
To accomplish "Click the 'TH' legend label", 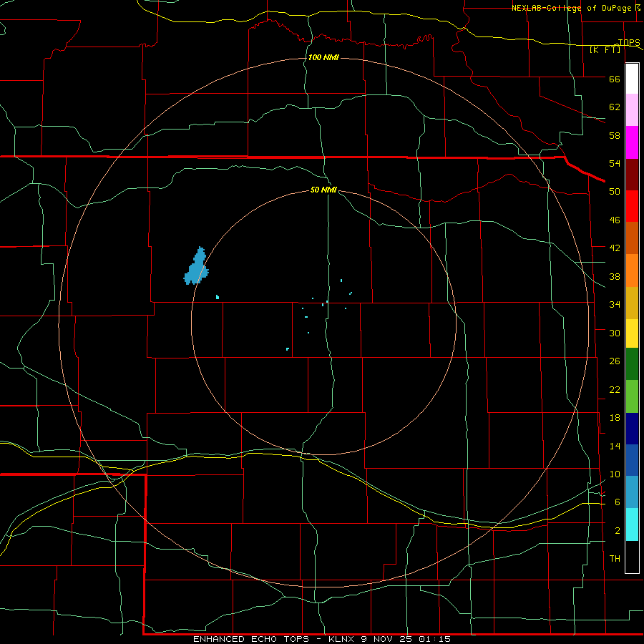I will click(x=615, y=559).
